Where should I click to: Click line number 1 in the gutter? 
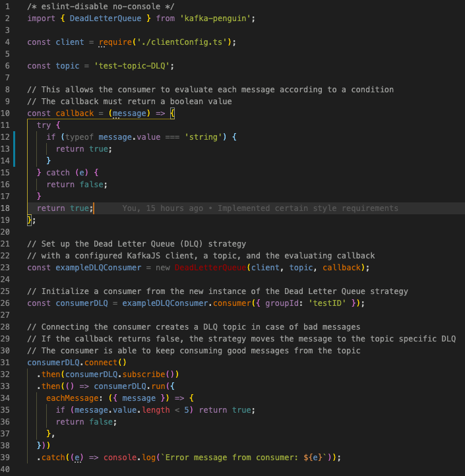pyautogui.click(x=7, y=7)
